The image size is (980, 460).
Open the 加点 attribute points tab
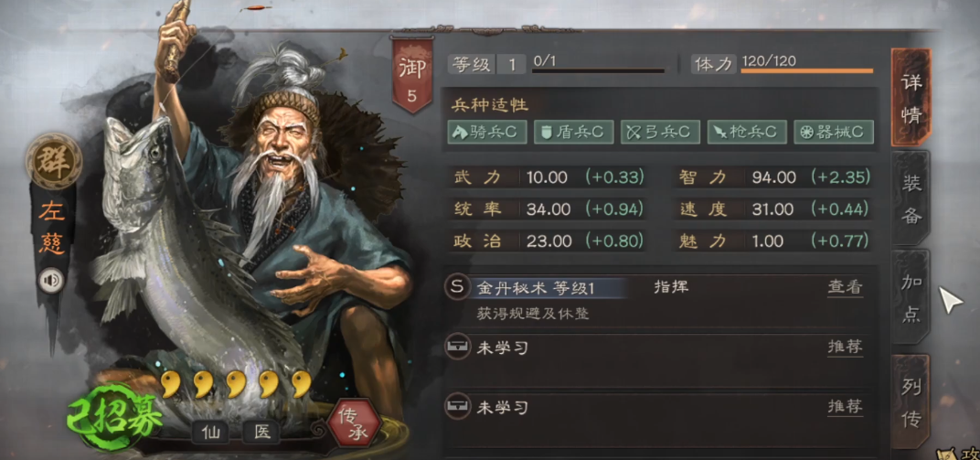pyautogui.click(x=911, y=299)
